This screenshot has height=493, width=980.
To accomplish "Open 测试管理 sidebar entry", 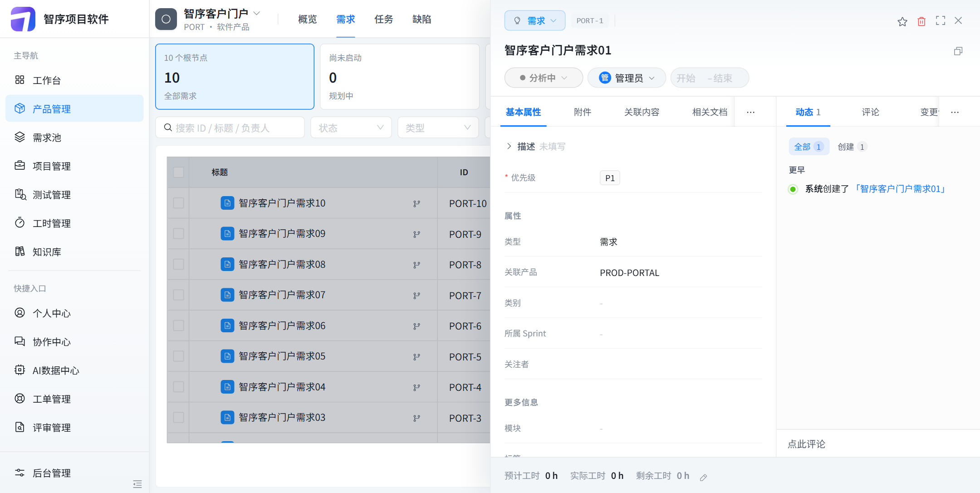I will pos(74,195).
